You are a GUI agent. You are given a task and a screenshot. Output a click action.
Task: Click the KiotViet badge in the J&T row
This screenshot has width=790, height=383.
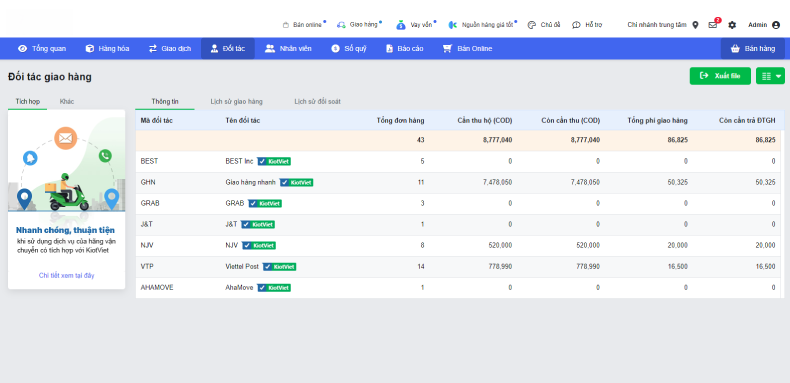click(x=258, y=224)
